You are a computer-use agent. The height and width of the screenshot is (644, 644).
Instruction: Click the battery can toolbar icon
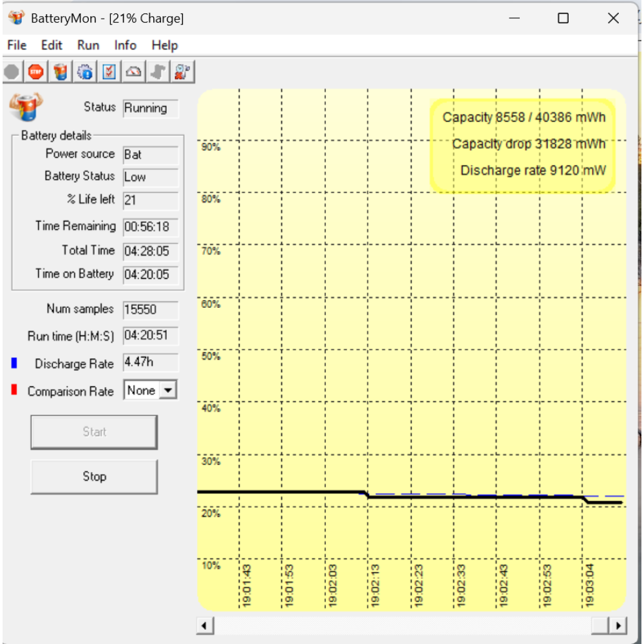tap(61, 71)
